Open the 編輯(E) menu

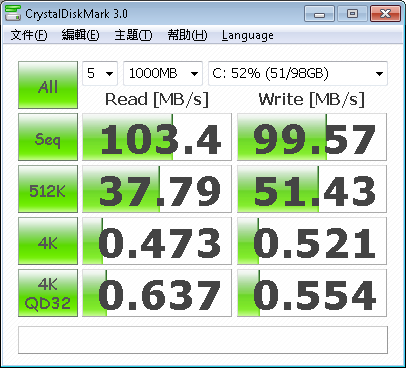81,35
